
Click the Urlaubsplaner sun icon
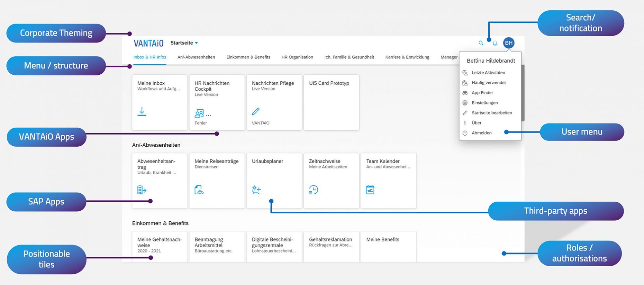point(256,190)
